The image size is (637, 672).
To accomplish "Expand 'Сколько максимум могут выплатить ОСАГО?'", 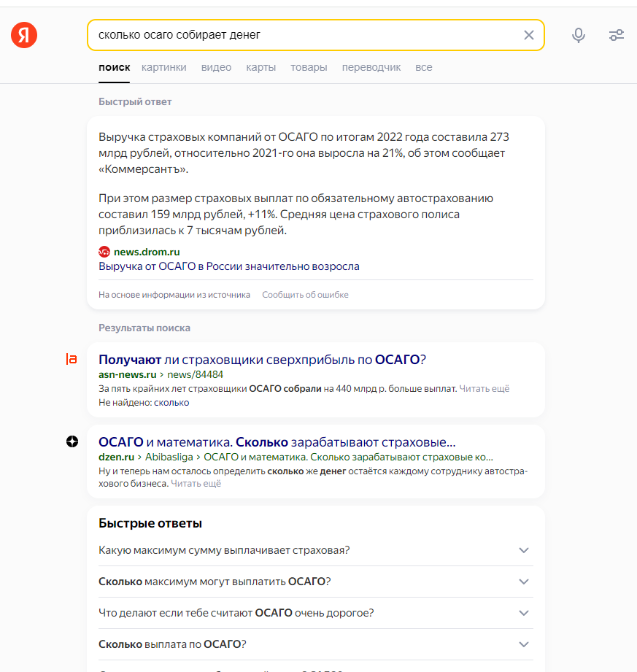I will (316, 582).
